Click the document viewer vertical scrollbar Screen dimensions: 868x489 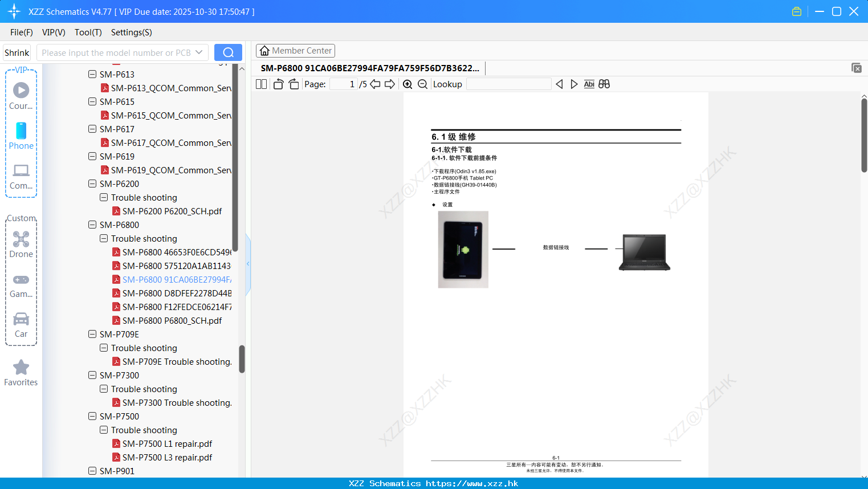point(864,135)
